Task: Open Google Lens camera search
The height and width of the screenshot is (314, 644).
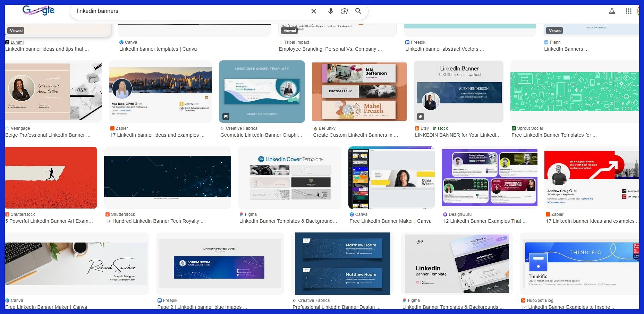Action: (x=344, y=11)
